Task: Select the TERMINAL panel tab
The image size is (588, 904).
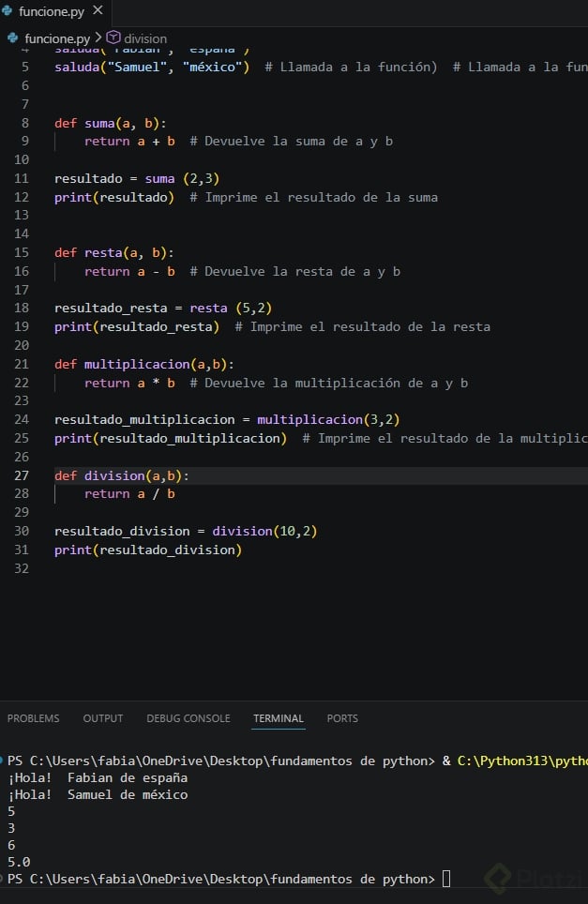Action: point(279,718)
